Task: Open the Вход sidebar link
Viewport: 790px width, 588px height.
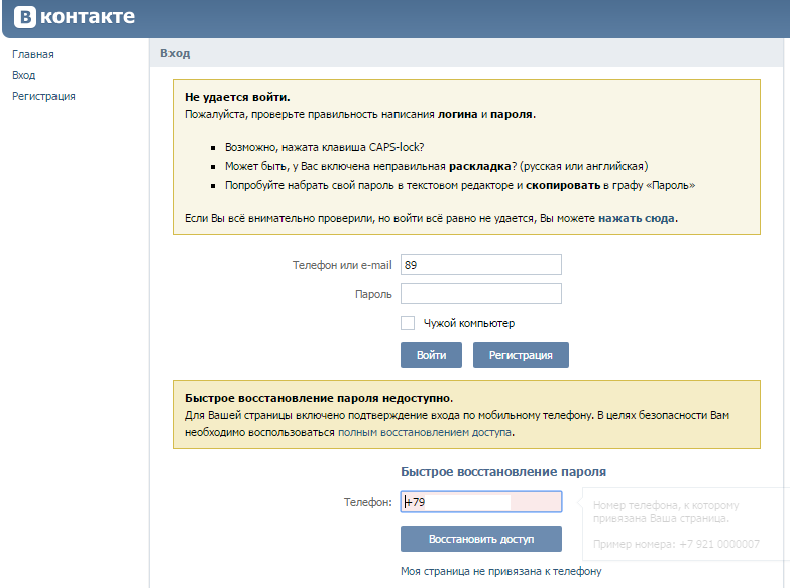Action: tap(24, 76)
